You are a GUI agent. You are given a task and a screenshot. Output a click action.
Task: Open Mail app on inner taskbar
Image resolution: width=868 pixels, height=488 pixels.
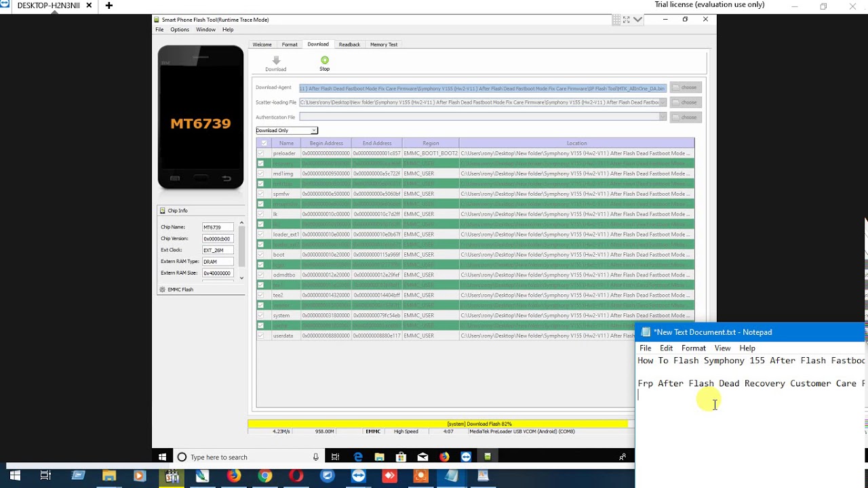pos(422,457)
